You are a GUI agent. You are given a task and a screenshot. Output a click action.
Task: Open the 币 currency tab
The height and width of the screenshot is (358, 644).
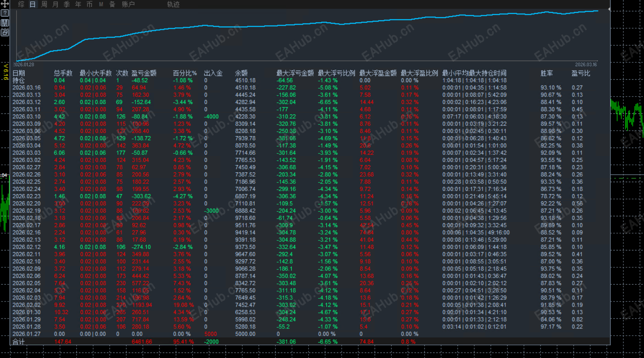pos(90,4)
